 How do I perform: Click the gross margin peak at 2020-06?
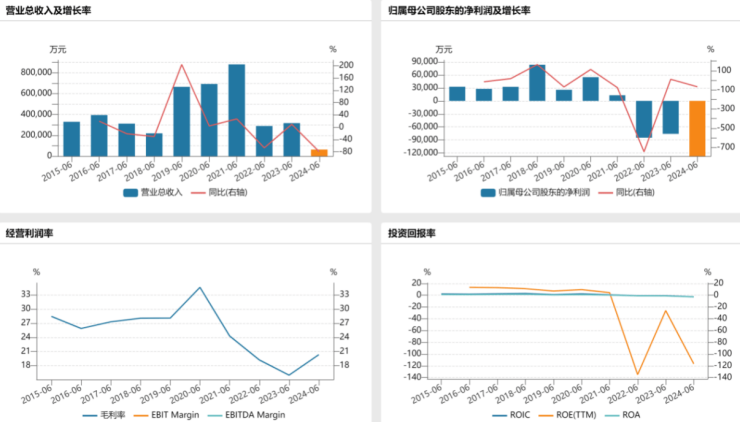point(200,287)
